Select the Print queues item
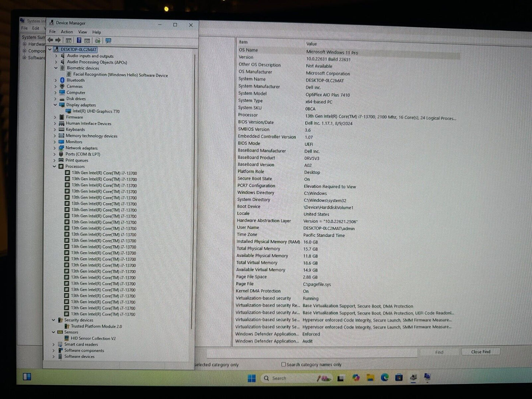Image resolution: width=532 pixels, height=399 pixels. [77, 160]
